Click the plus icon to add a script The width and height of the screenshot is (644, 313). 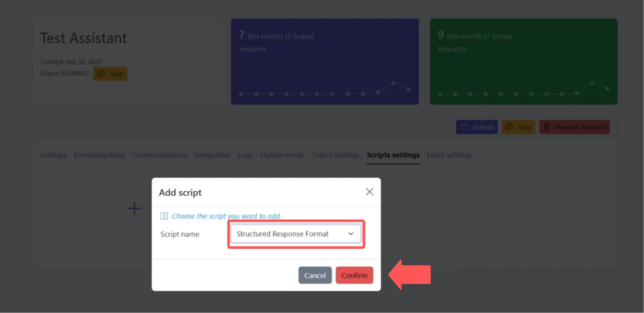pos(134,208)
